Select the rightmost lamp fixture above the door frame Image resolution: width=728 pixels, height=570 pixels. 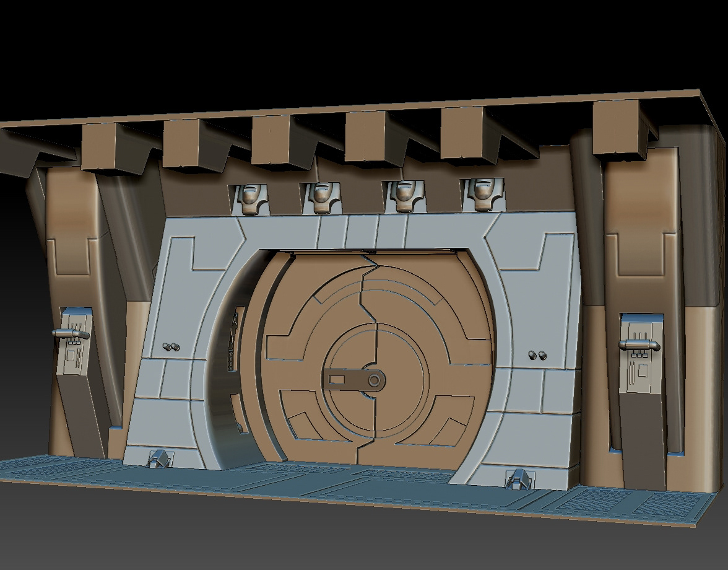[x=484, y=194]
